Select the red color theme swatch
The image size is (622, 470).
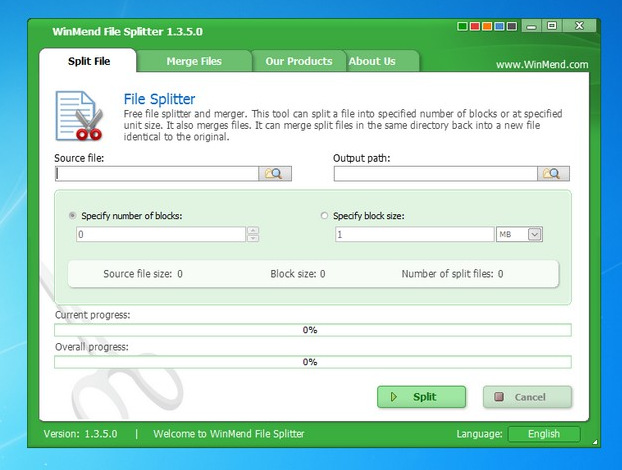click(474, 27)
